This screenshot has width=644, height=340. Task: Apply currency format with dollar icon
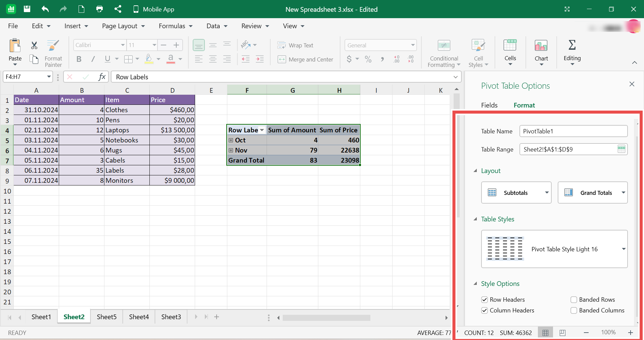349,59
